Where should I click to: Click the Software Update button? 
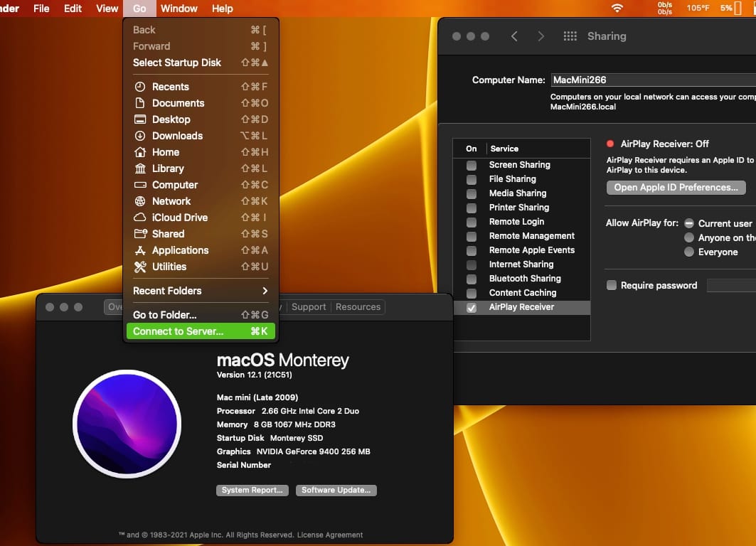[x=336, y=490]
